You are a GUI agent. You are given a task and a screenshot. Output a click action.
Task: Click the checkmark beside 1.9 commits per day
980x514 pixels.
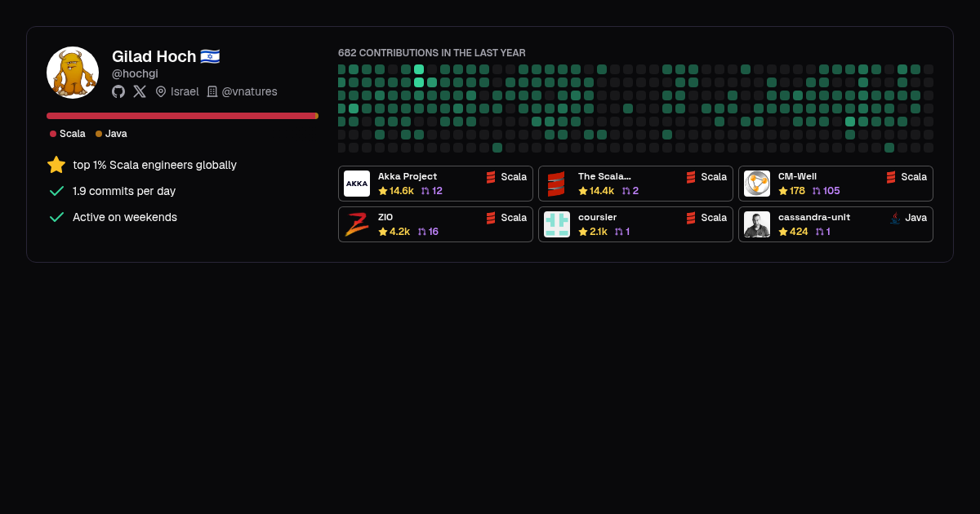(x=56, y=191)
